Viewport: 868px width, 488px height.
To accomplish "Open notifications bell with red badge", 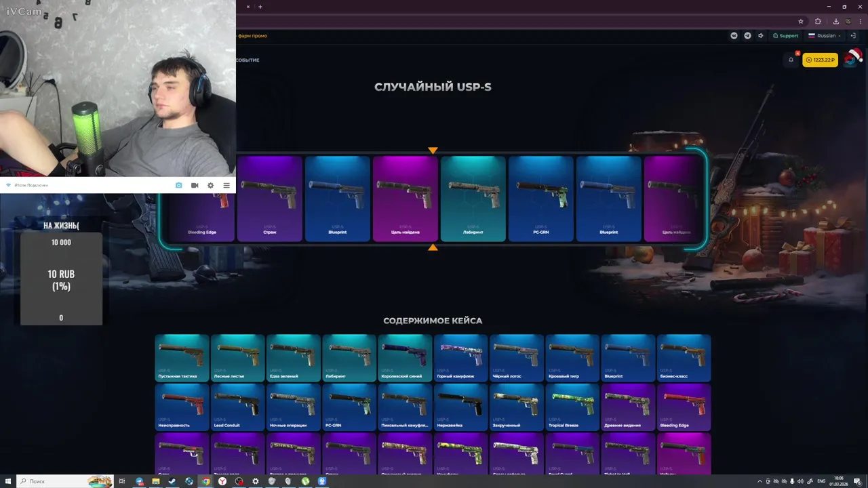I will tap(791, 60).
